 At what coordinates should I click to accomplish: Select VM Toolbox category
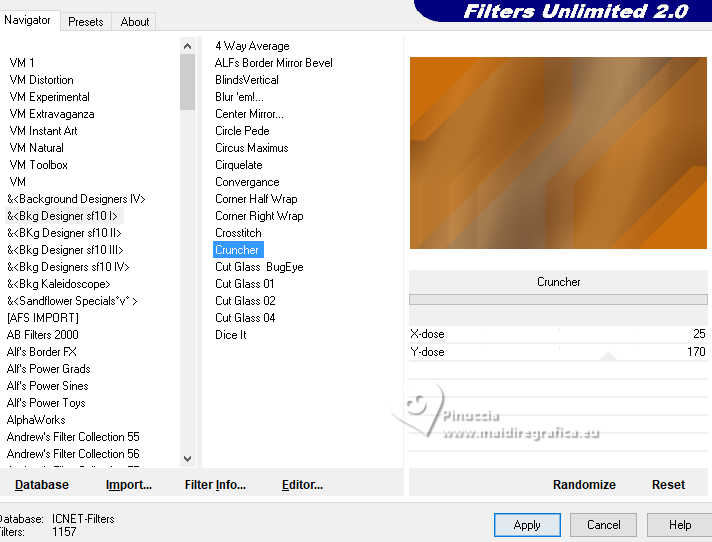39,165
